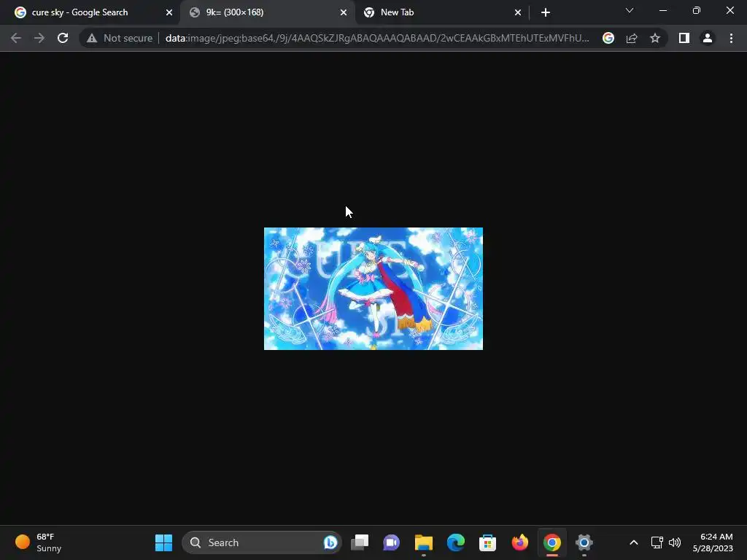Go back to the previous page
The width and height of the screenshot is (747, 560).
point(16,38)
